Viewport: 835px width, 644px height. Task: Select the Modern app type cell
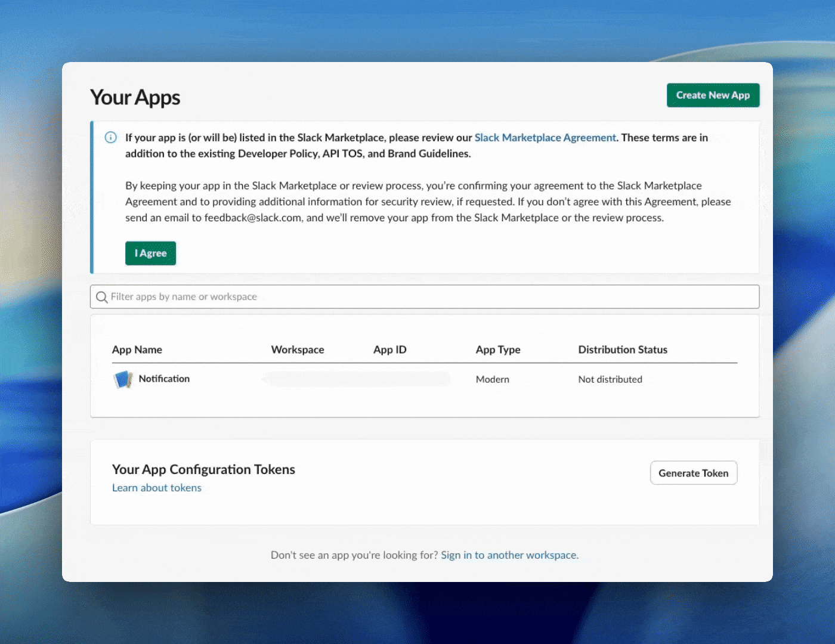point(493,379)
